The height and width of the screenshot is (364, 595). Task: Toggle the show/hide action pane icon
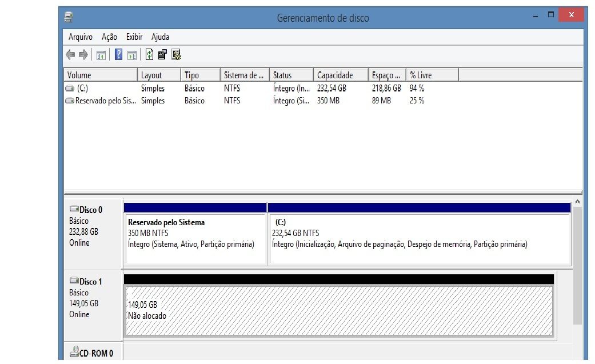coord(131,55)
